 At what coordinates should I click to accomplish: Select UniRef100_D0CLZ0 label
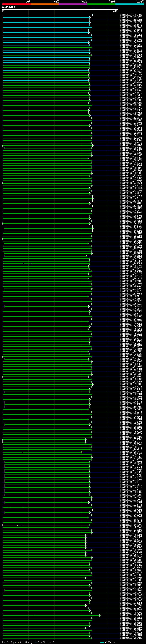pyautogui.click(x=131, y=319)
